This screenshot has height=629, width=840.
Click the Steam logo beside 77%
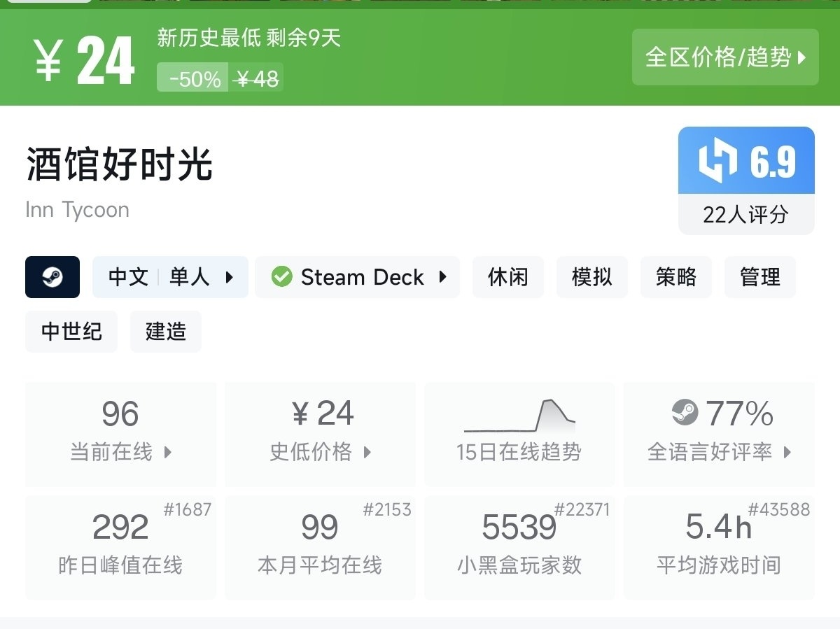tap(685, 412)
